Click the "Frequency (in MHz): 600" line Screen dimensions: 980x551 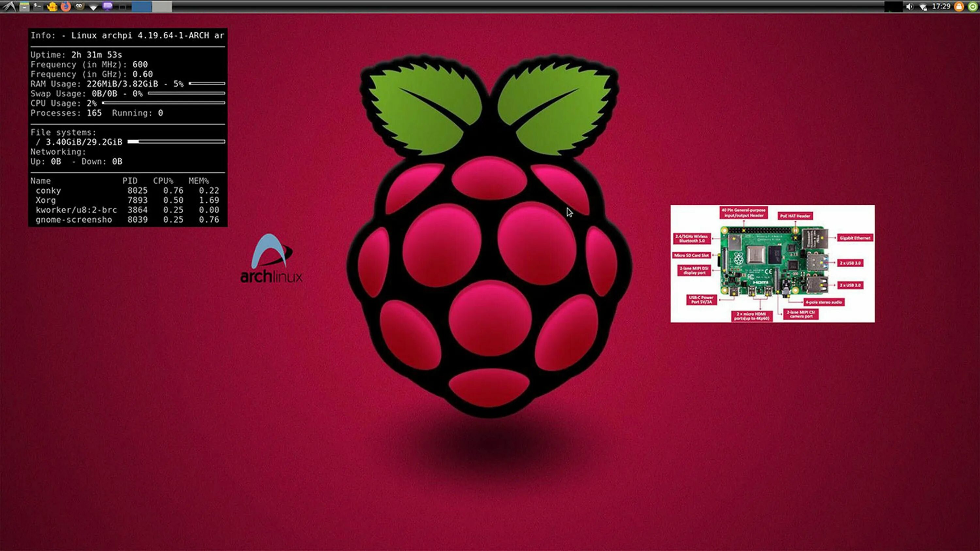coord(89,64)
